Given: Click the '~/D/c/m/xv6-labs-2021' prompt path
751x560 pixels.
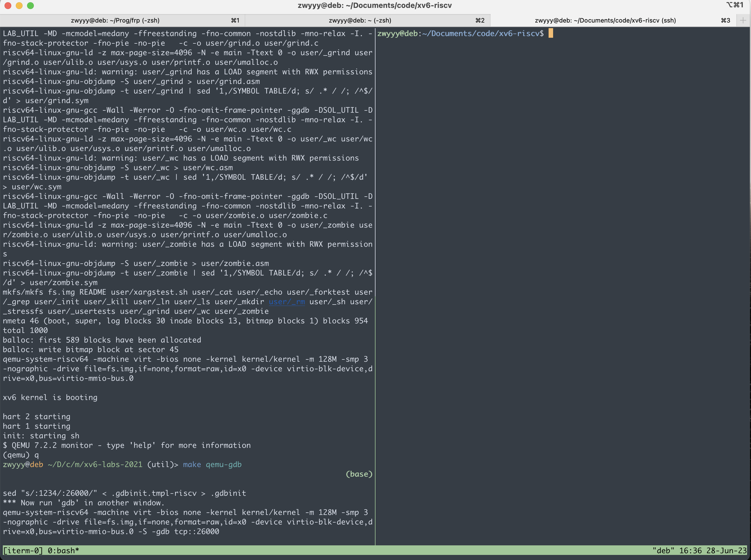Looking at the screenshot, I should pos(95,465).
